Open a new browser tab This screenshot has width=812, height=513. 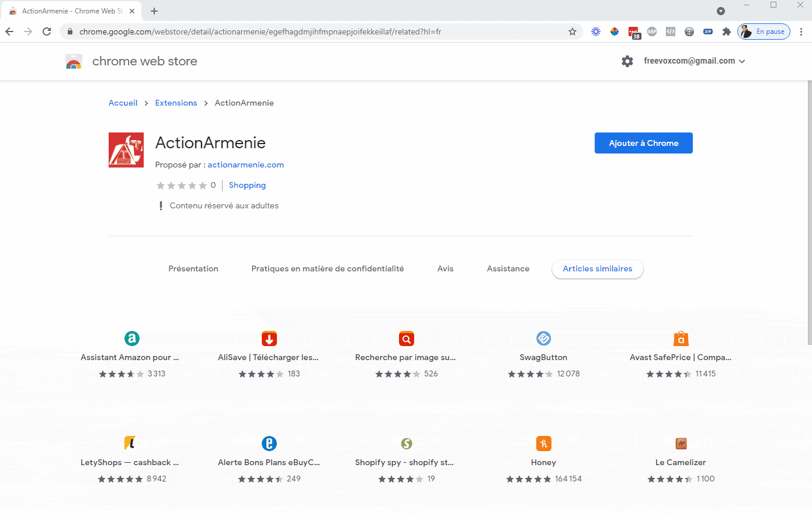154,11
